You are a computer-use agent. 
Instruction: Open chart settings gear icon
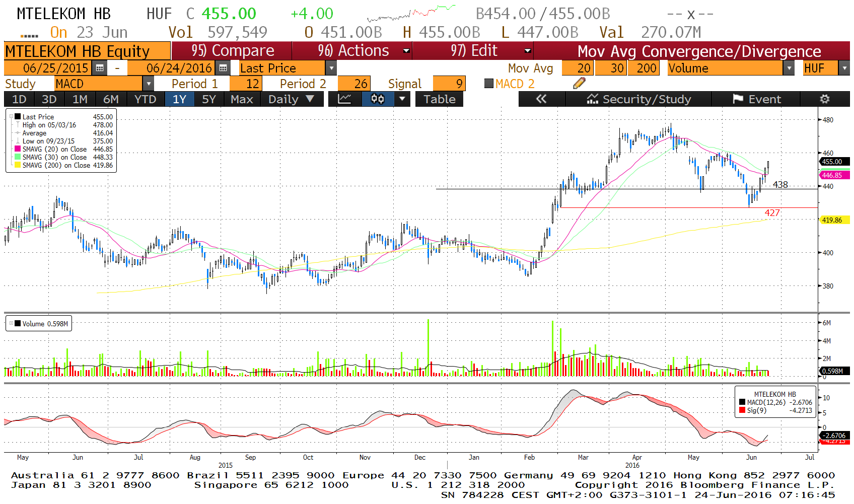click(824, 99)
